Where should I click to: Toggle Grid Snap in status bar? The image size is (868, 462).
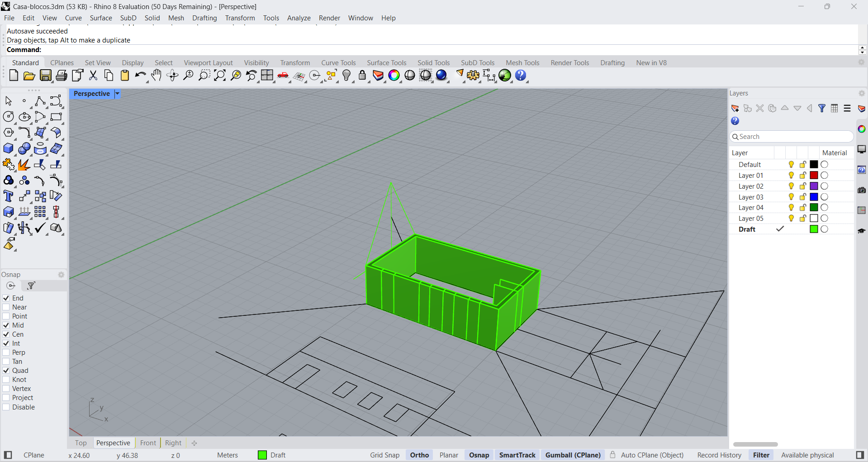tap(384, 455)
